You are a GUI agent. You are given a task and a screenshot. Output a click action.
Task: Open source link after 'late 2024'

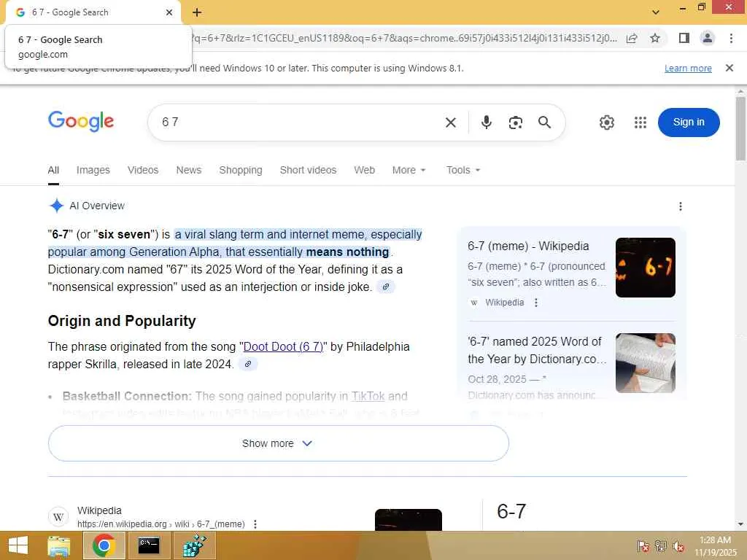(x=248, y=365)
